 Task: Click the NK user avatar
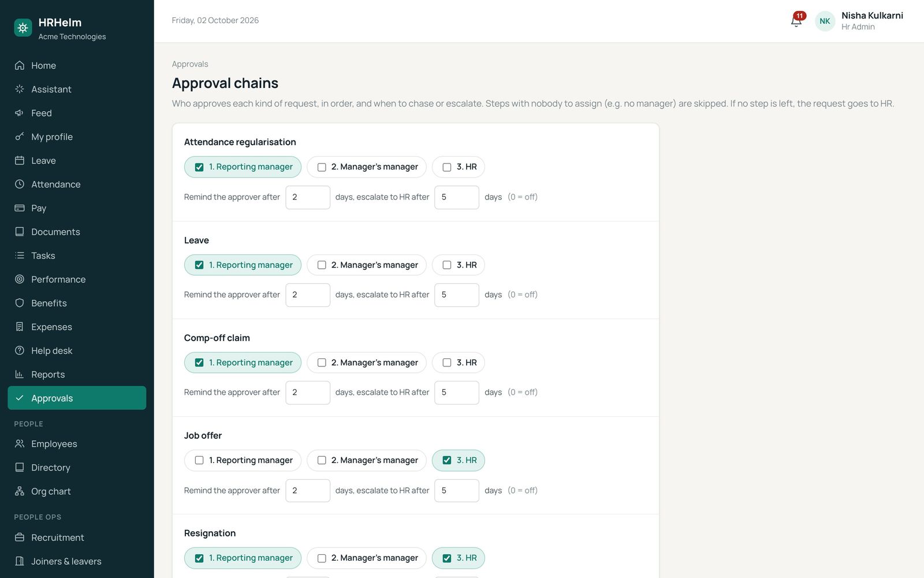coord(825,21)
